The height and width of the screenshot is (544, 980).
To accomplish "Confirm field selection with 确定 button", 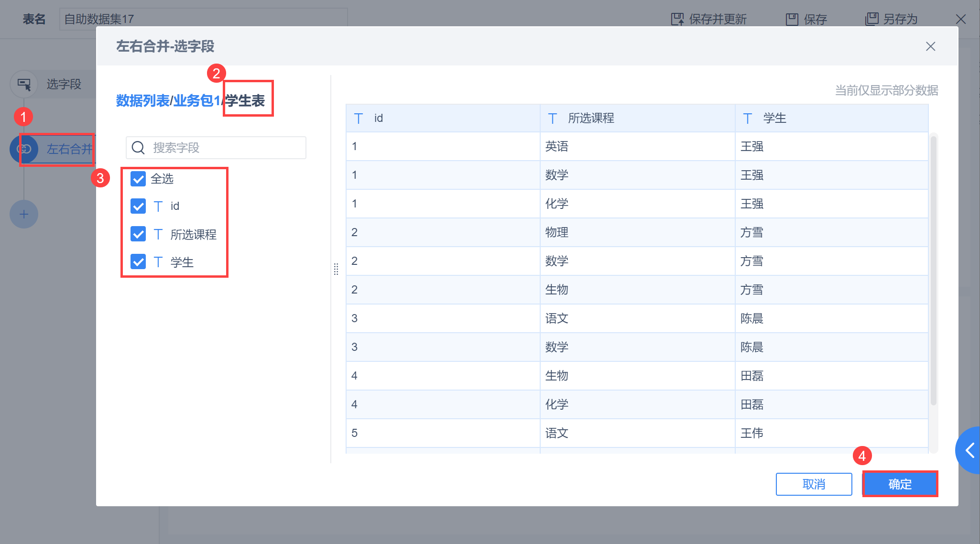I will pos(899,484).
